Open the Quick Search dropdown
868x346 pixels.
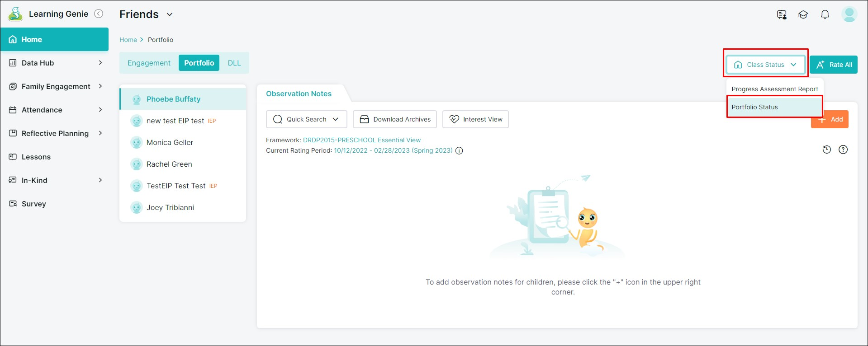(x=306, y=119)
